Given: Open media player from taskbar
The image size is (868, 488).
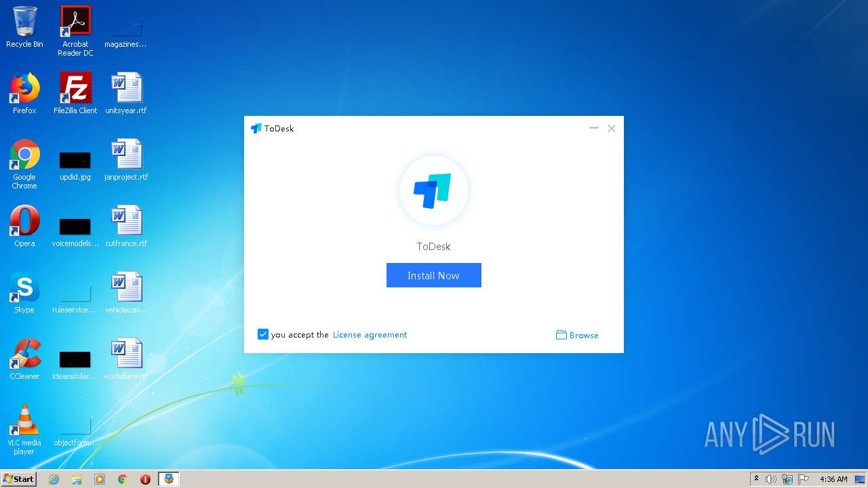Looking at the screenshot, I should (100, 479).
